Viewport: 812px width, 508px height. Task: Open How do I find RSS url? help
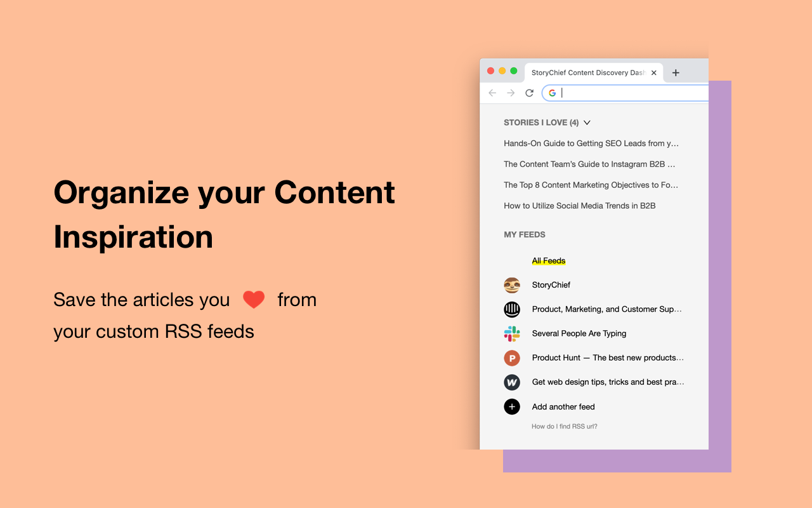pyautogui.click(x=565, y=426)
